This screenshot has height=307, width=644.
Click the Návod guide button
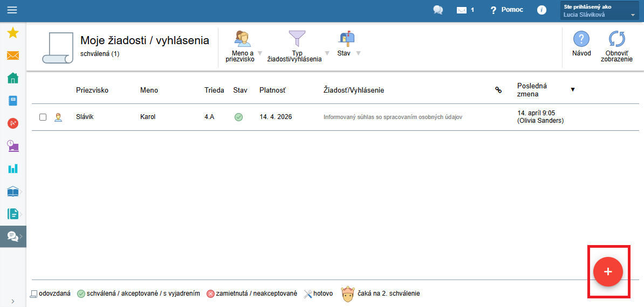point(581,44)
